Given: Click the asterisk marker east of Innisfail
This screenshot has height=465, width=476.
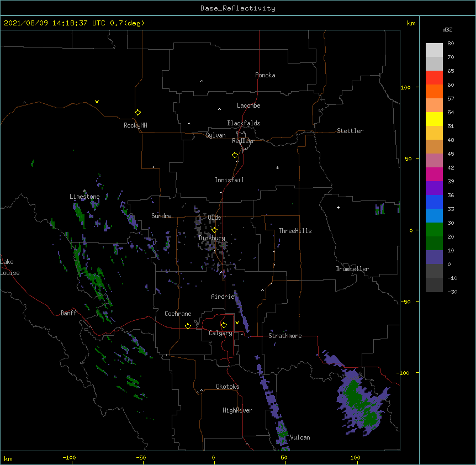Looking at the screenshot, I should pos(277,167).
